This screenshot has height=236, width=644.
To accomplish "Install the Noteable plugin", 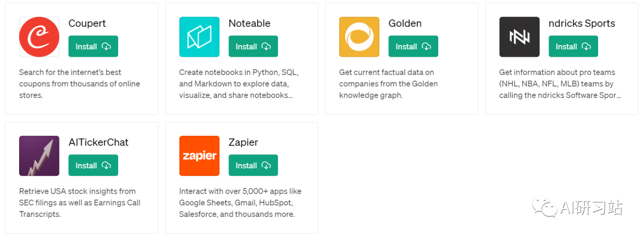I will (x=253, y=46).
